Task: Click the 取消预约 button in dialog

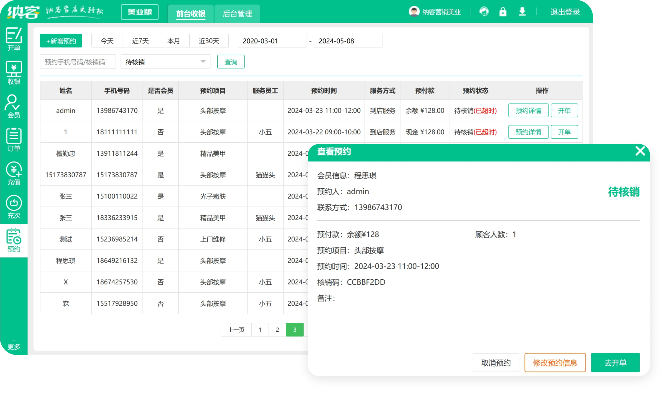Action: (x=496, y=363)
